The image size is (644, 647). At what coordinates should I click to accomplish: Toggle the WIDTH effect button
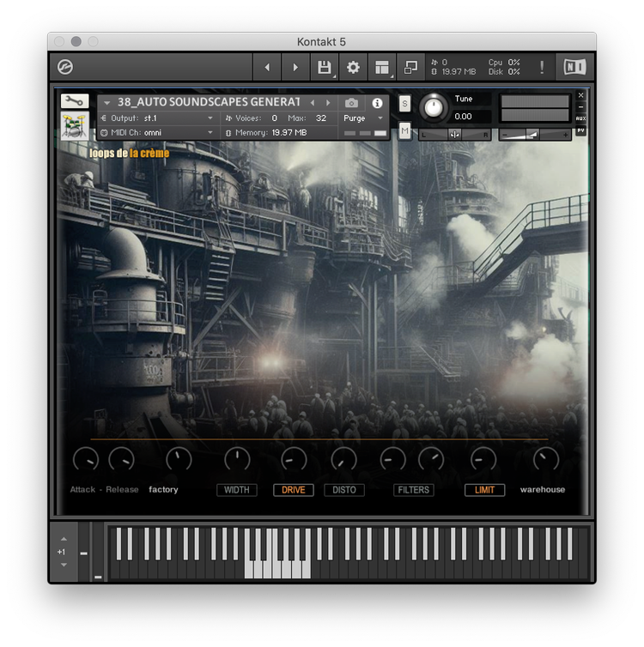click(237, 490)
